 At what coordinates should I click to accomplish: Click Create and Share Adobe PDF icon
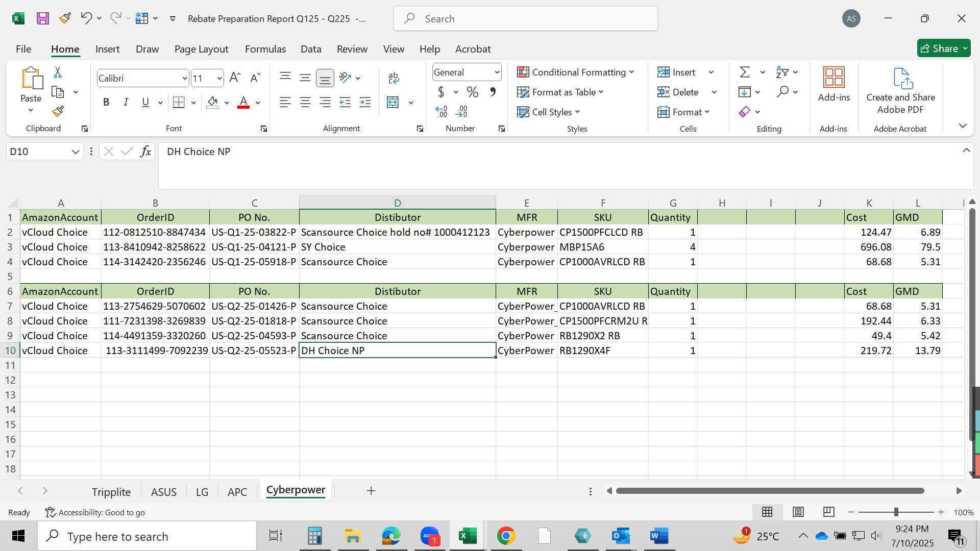point(902,79)
